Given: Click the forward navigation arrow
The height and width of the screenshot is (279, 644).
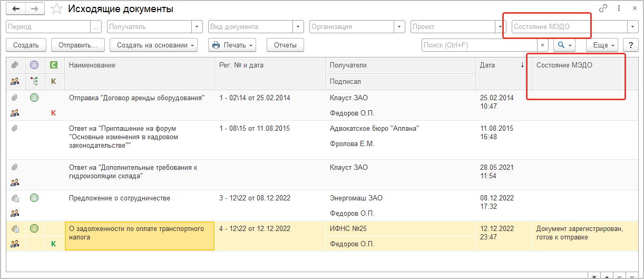Looking at the screenshot, I should pyautogui.click(x=35, y=9).
